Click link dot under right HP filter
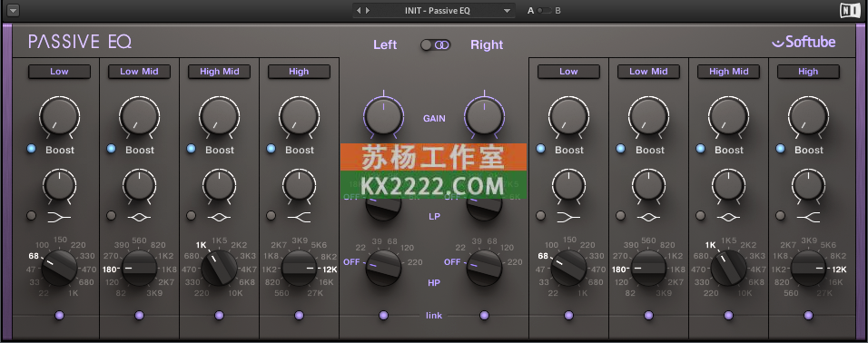The height and width of the screenshot is (343, 868). [x=484, y=316]
